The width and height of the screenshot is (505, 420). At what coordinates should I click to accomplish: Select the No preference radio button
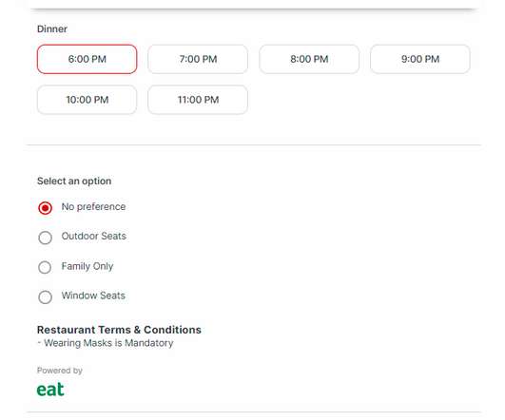[x=45, y=208]
